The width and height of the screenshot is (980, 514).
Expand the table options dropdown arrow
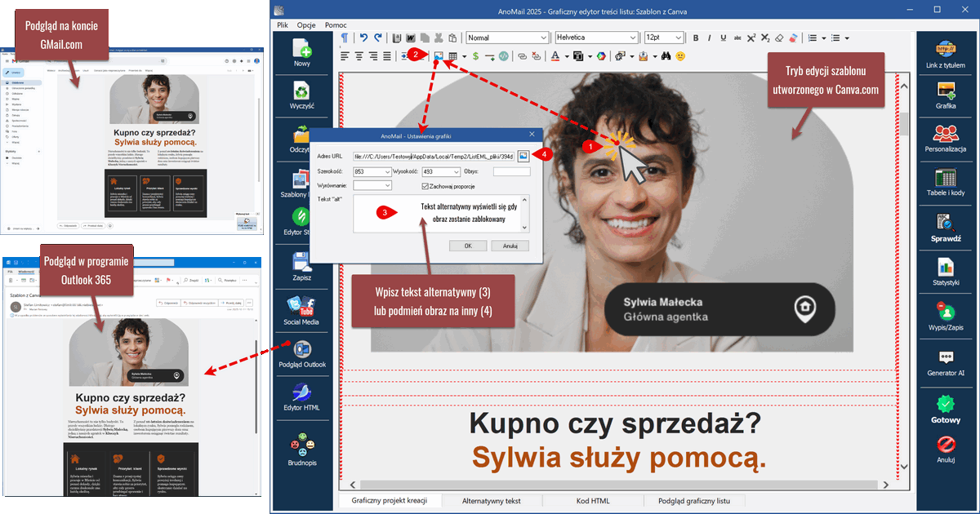point(464,56)
